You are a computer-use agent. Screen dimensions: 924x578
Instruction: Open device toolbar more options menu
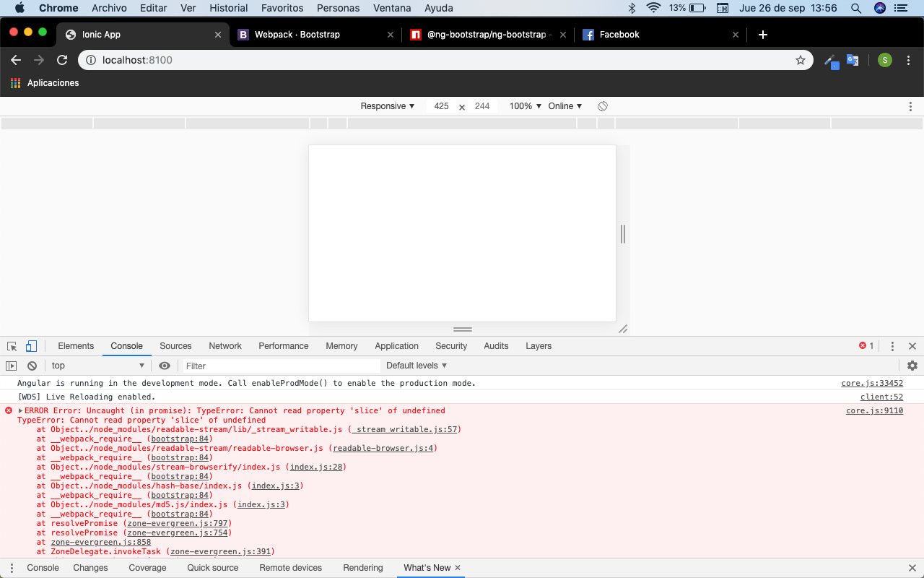[910, 106]
